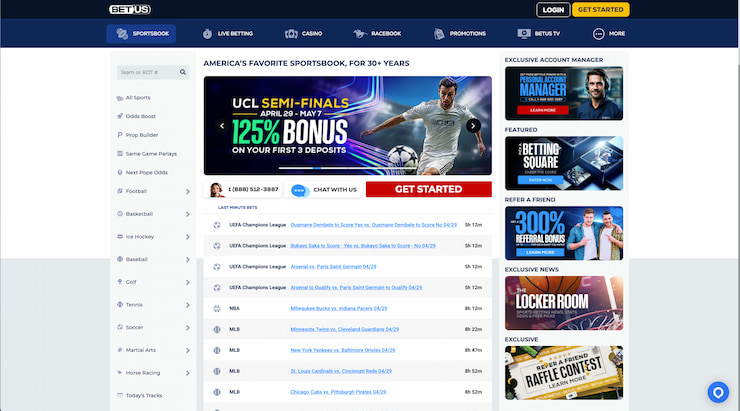Viewport: 740px width, 411px height.
Task: Open the Racebook tab
Action: (x=377, y=34)
